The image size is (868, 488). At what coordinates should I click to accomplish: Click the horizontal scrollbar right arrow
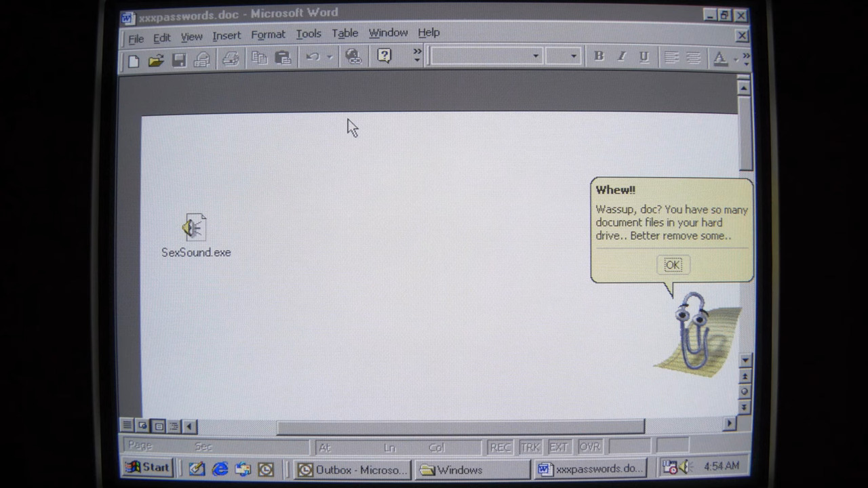[x=730, y=424]
